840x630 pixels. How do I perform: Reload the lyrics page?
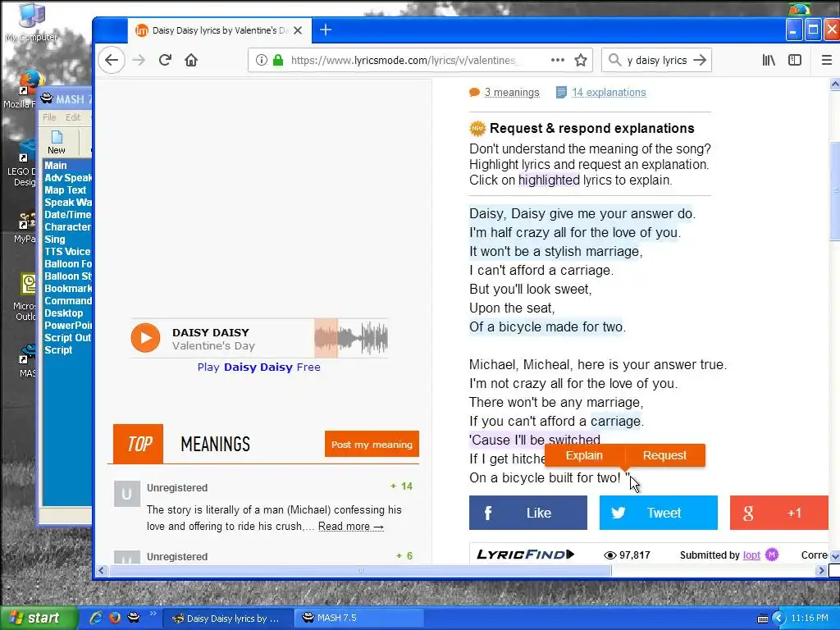[165, 60]
